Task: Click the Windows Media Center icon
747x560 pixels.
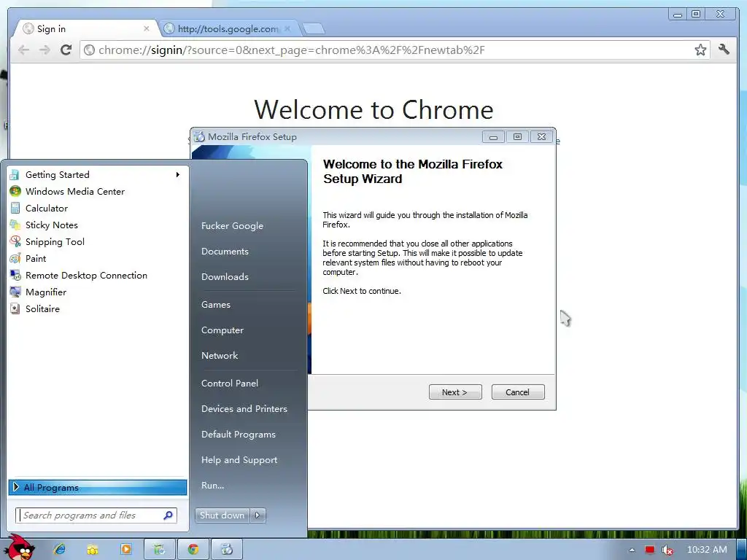Action: pos(15,192)
